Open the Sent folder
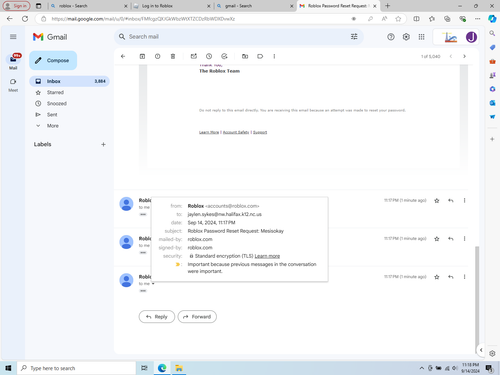500x375 pixels. coord(52,115)
